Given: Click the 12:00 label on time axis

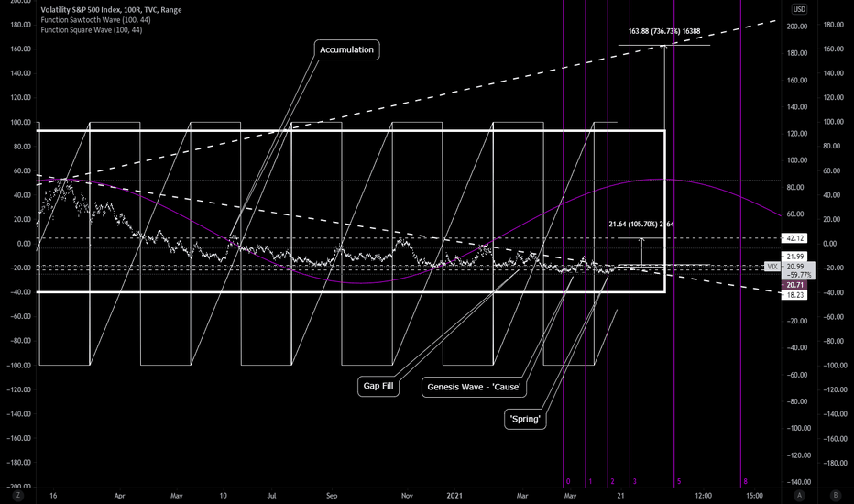Looking at the screenshot, I should pyautogui.click(x=703, y=496).
